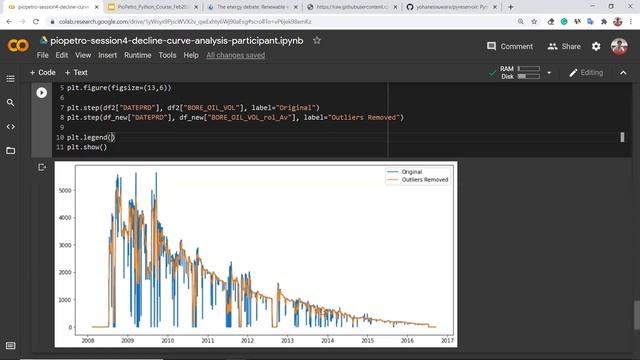
Task: Open the browser zoom indicator
Action: (x=520, y=22)
